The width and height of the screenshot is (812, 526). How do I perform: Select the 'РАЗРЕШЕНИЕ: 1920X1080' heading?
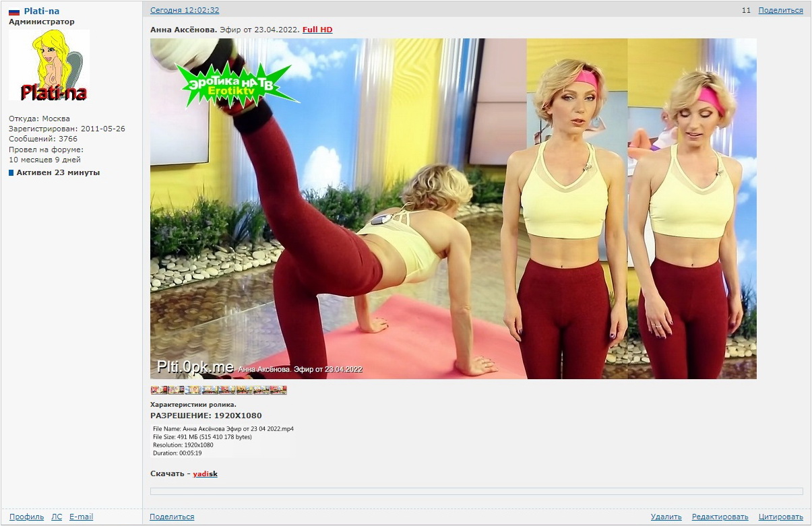click(x=206, y=416)
